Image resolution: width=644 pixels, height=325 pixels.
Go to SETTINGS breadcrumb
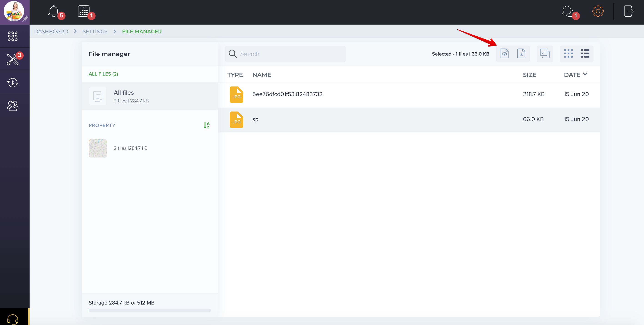point(95,32)
